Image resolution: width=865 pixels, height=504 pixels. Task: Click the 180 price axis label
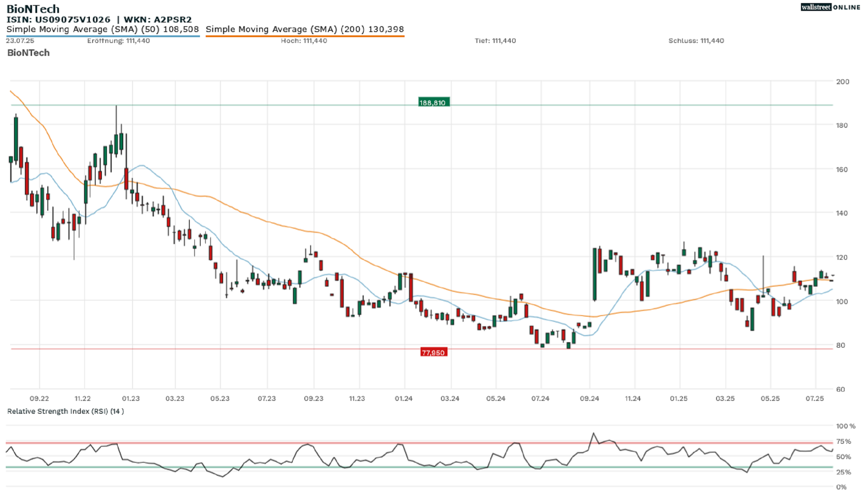pyautogui.click(x=841, y=126)
